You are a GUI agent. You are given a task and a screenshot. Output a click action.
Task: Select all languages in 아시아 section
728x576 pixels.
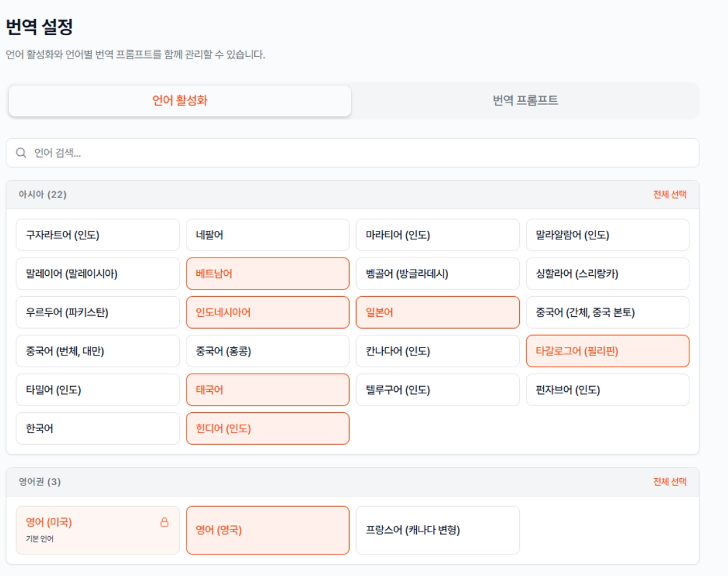(x=669, y=194)
